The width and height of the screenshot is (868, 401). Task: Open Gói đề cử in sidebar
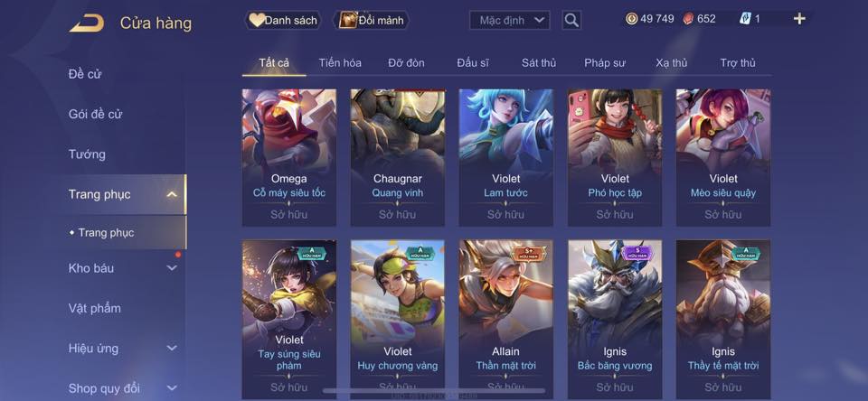95,114
